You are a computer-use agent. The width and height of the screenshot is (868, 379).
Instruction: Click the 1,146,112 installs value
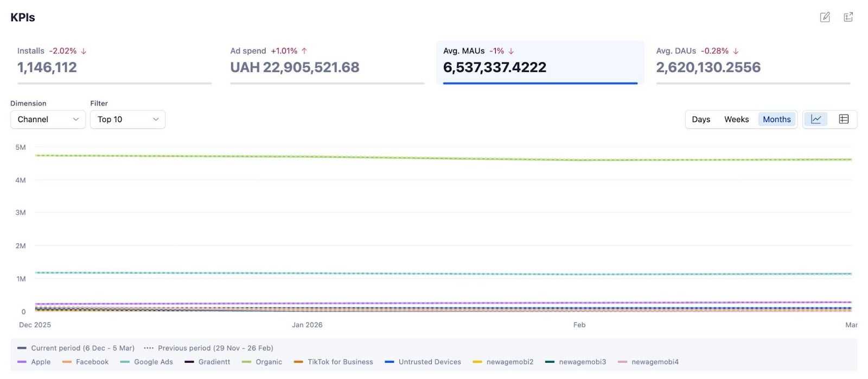(x=47, y=67)
